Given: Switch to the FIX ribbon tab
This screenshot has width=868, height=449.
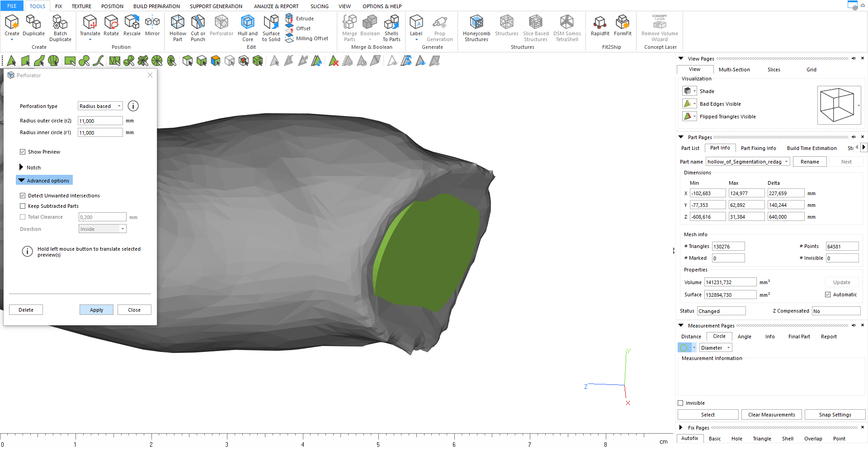Looking at the screenshot, I should [59, 6].
